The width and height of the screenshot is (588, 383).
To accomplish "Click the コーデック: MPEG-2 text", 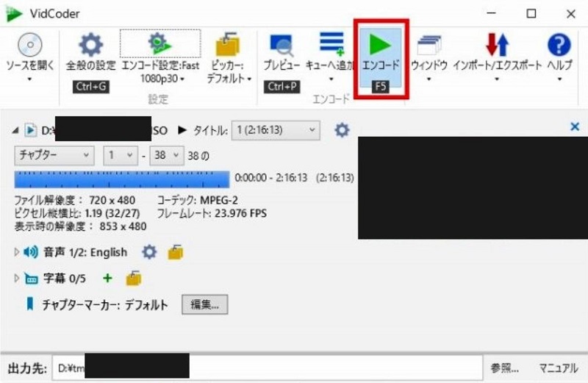I will [197, 200].
